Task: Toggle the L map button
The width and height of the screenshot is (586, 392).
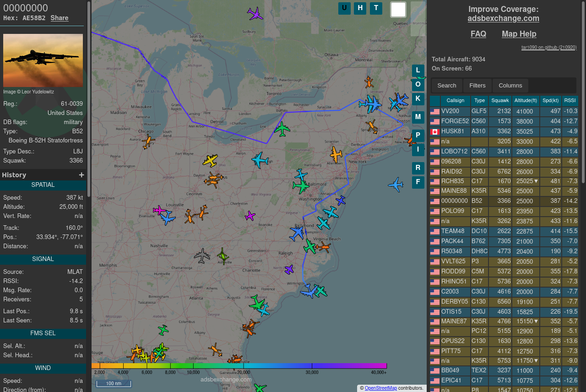Action: (x=418, y=71)
